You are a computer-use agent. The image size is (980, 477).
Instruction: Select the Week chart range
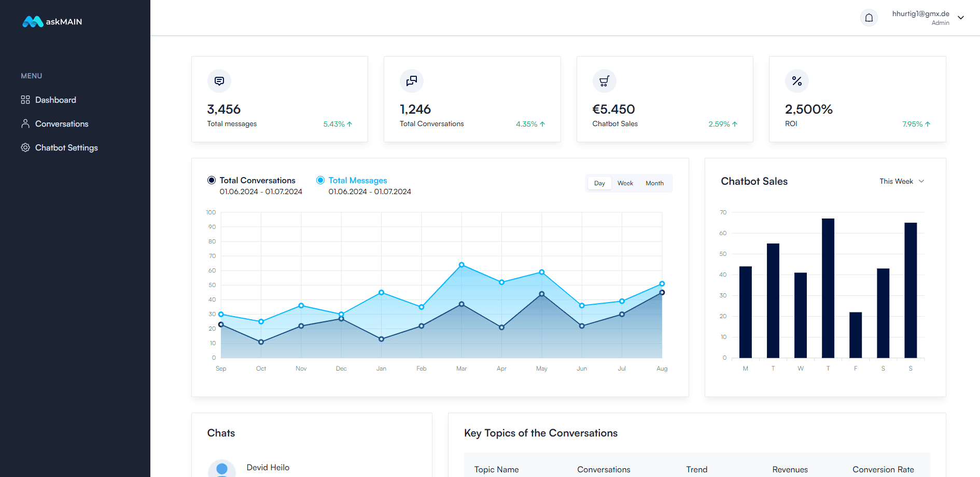click(x=625, y=183)
